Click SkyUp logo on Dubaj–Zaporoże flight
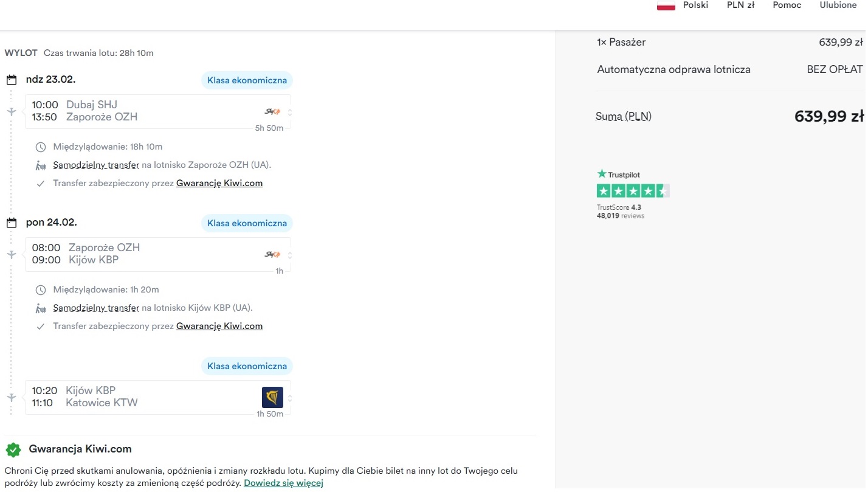 click(272, 111)
